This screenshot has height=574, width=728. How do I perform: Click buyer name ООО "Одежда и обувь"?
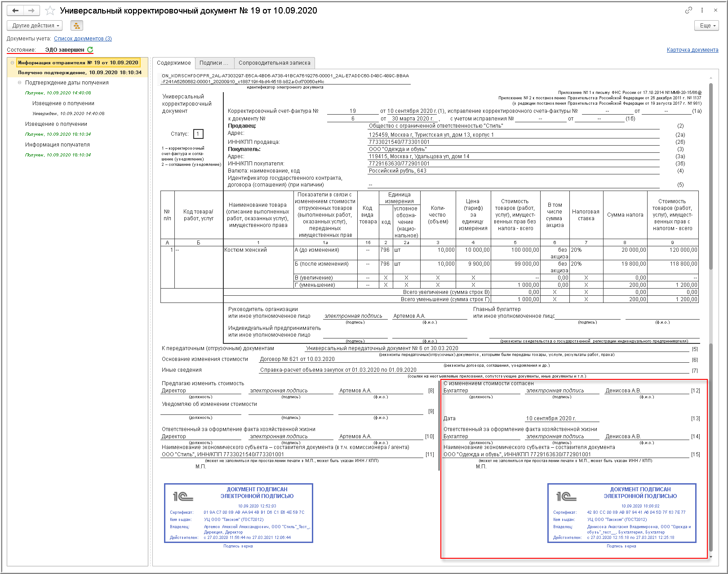[398, 149]
